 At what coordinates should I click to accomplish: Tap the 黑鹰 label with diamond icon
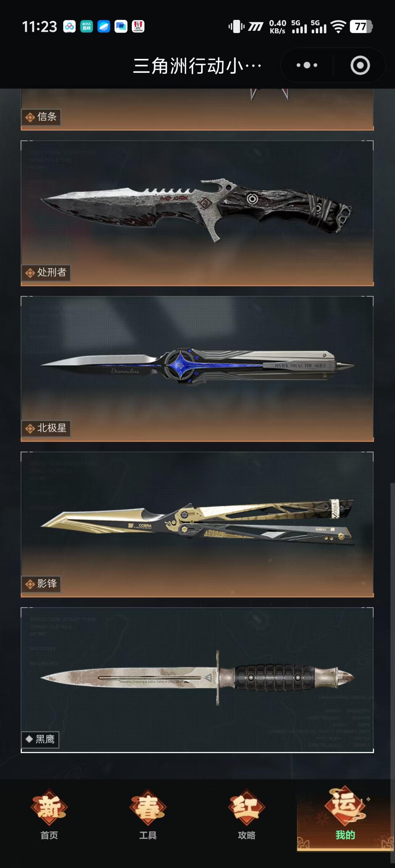coord(40,740)
